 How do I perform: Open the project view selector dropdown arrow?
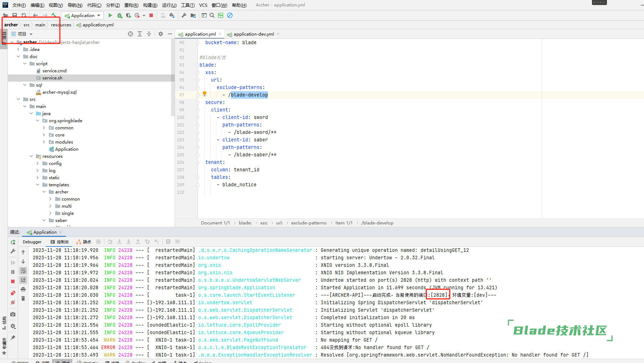31,34
